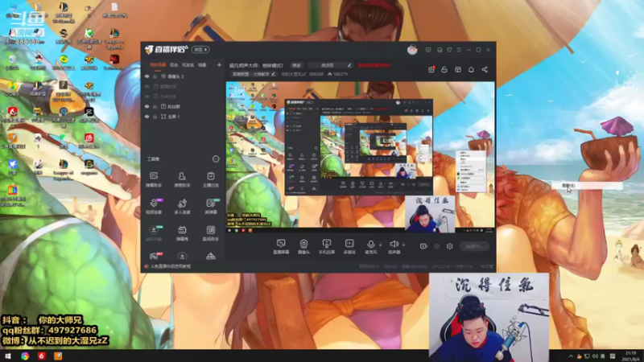Image resolution: width=644 pixels, height=362 pixels.
Task: Open the 多人连麦 multi-person co-stream tool
Action: tap(182, 206)
